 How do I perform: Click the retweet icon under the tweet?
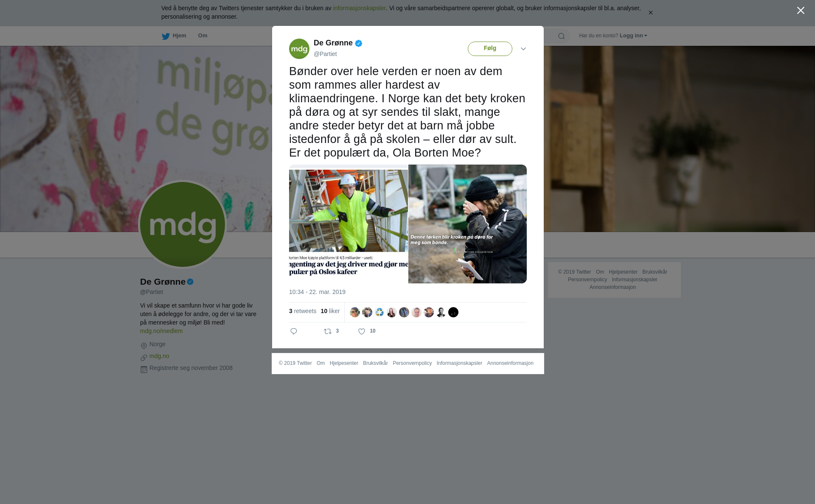point(328,331)
